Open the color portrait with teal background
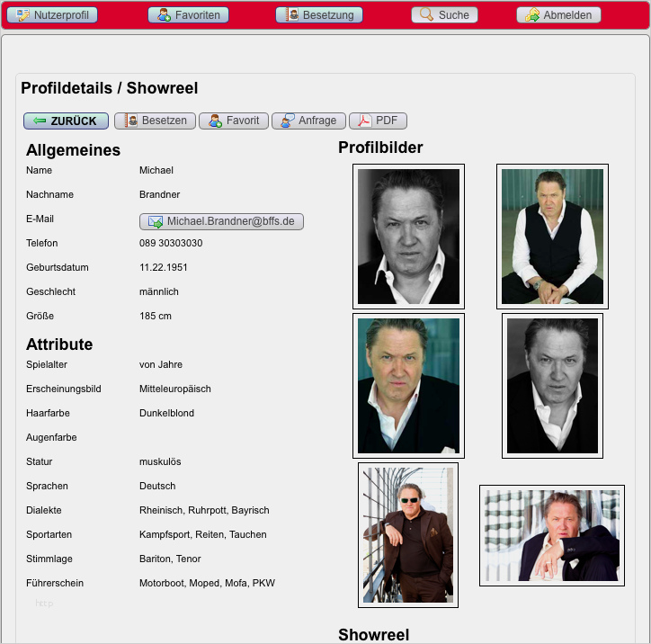 tap(408, 385)
